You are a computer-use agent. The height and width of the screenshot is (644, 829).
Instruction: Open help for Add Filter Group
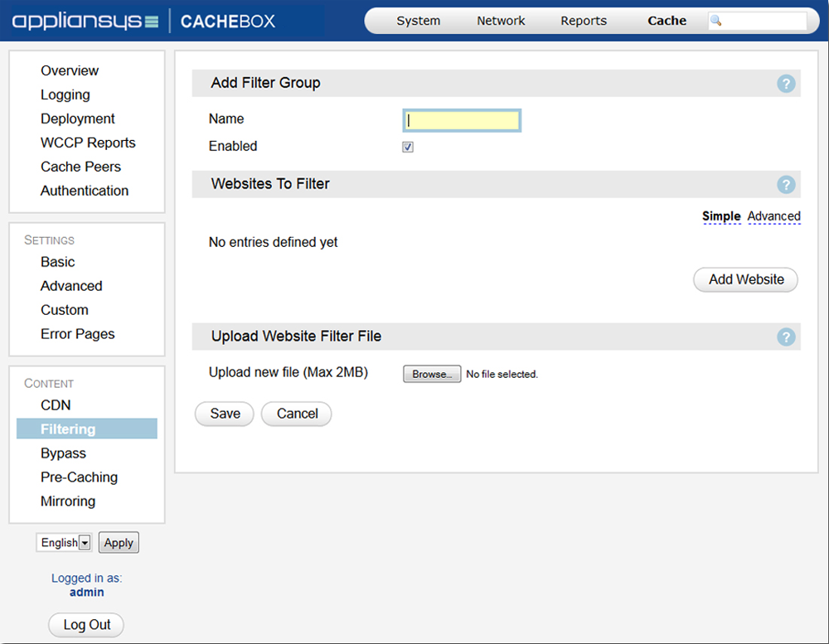coord(786,84)
